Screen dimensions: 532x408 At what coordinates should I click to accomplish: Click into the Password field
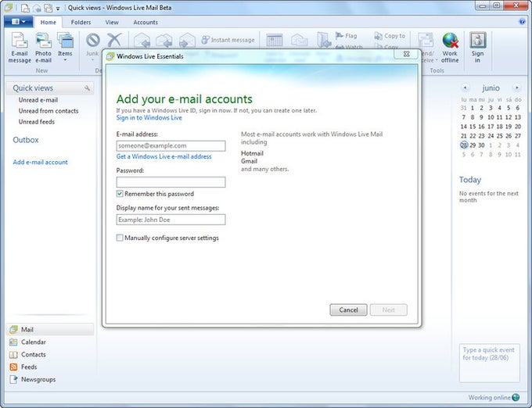171,182
